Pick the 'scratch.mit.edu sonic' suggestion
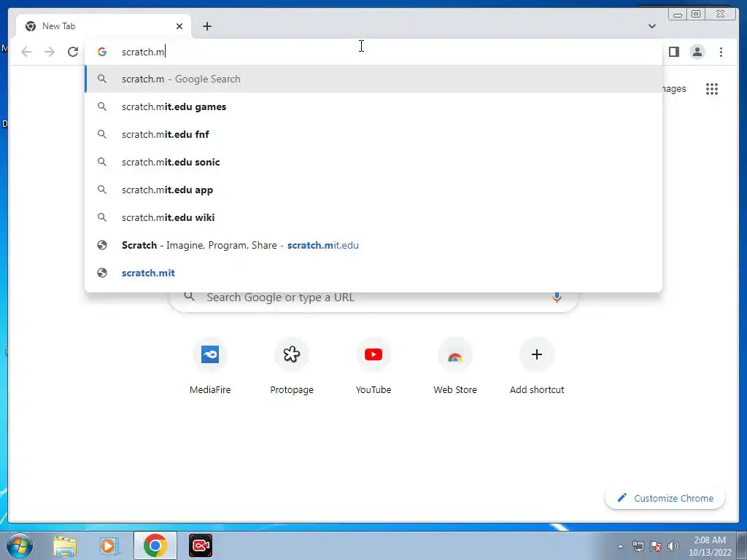 click(373, 162)
